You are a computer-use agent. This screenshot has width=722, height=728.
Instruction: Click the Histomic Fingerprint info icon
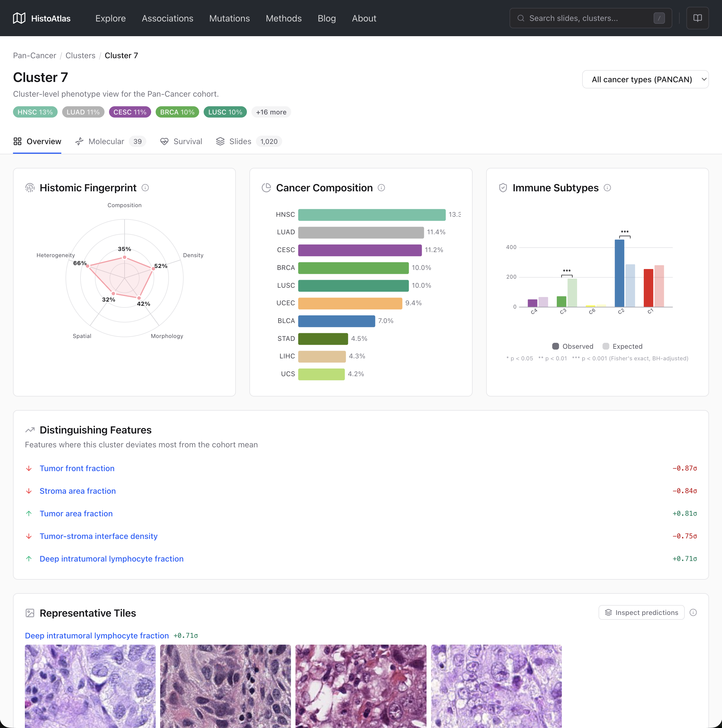coord(145,188)
